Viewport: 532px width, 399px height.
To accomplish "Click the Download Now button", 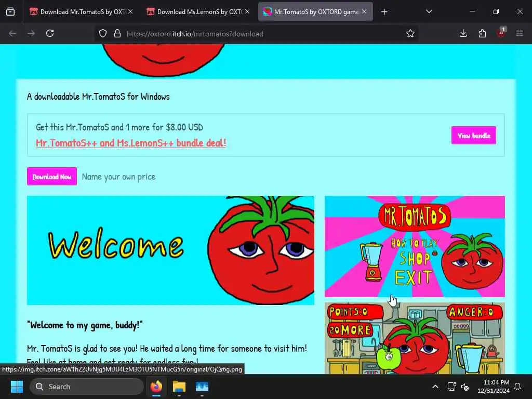I will click(x=52, y=177).
